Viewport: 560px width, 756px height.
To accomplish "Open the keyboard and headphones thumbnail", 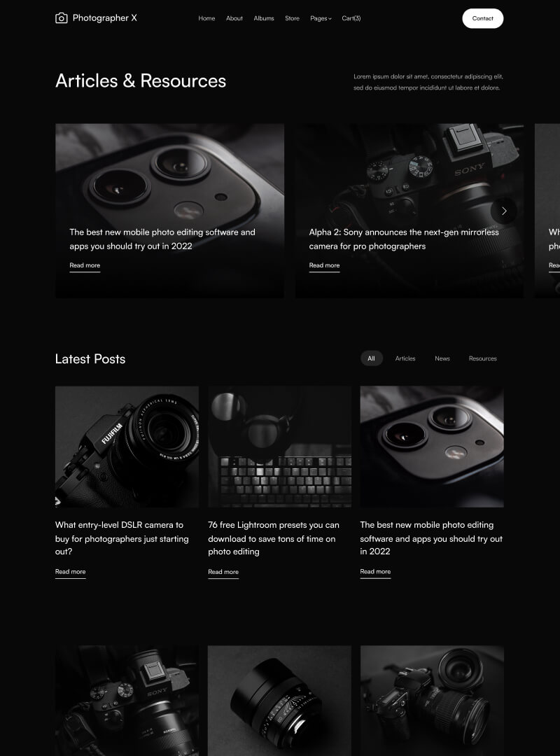I will [x=280, y=447].
